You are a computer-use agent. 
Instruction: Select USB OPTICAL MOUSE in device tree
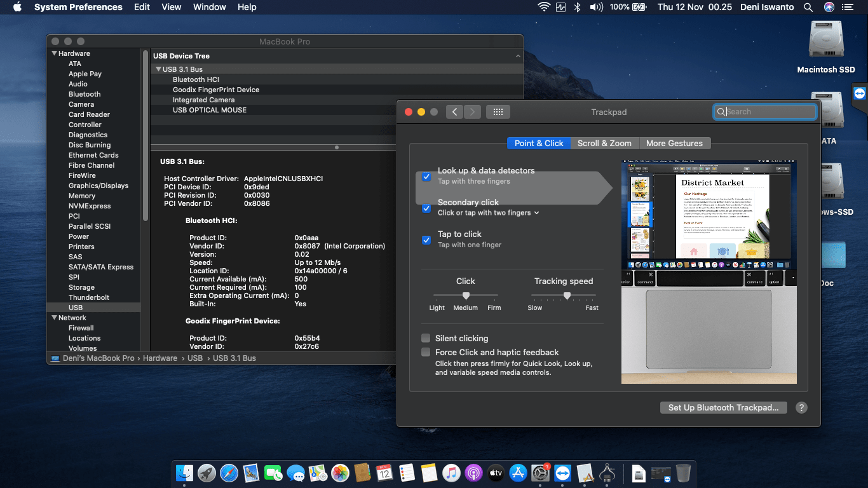tap(210, 110)
